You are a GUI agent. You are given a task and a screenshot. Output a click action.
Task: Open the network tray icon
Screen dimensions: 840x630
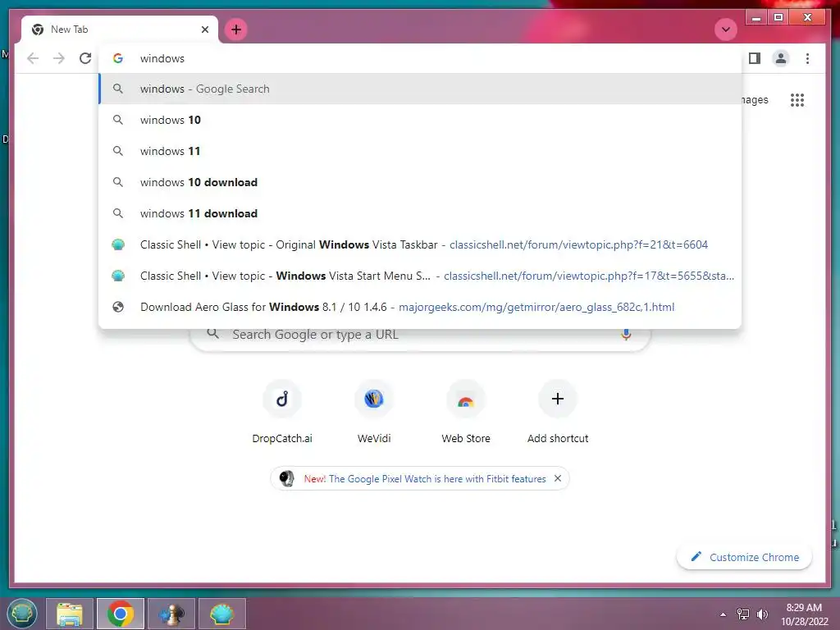click(x=743, y=614)
